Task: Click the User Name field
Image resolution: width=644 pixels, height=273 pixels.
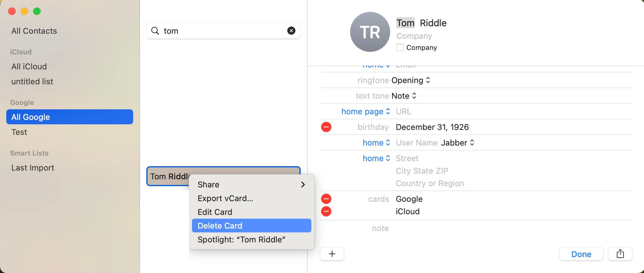Action: [x=416, y=143]
